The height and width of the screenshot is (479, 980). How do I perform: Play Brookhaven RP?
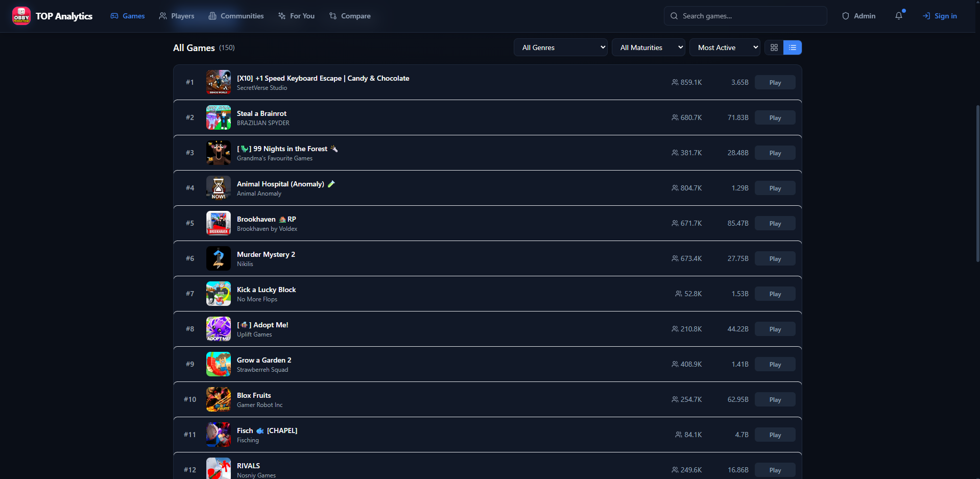[775, 223]
